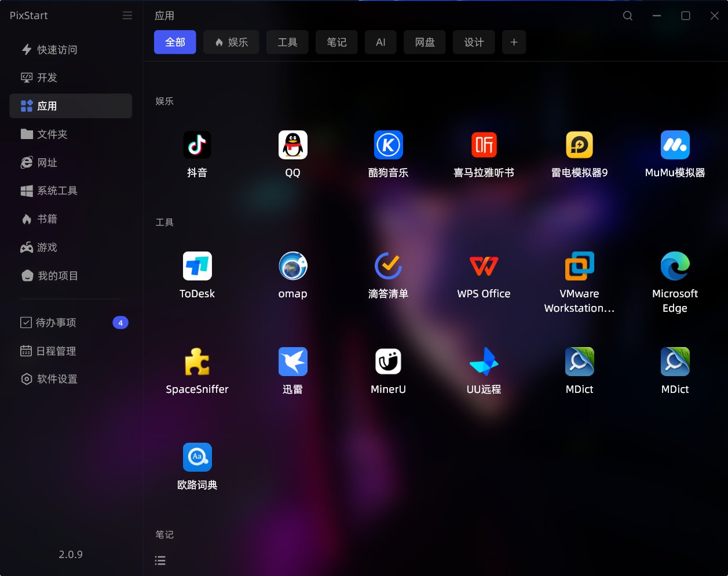Switch to the 工具 tab
This screenshot has height=576, width=728.
click(287, 42)
